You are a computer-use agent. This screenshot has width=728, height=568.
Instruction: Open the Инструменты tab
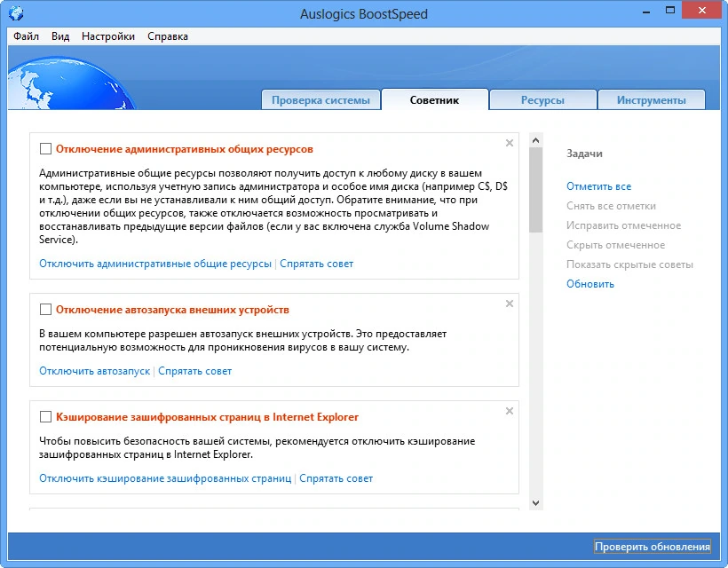(x=652, y=99)
